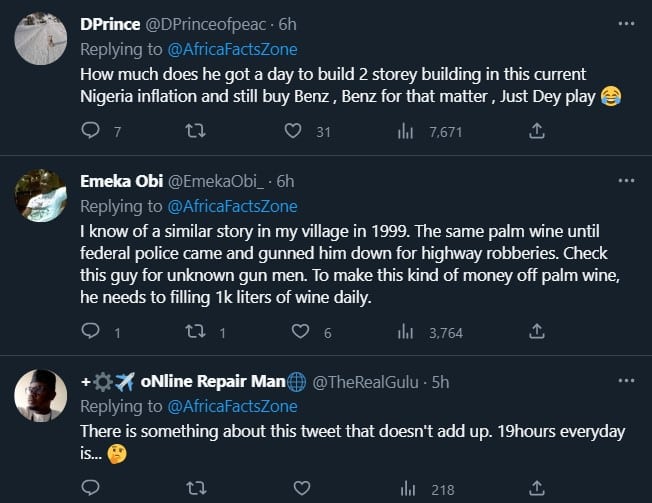
Task: Open more options for DPrince's tweet
Action: [626, 24]
